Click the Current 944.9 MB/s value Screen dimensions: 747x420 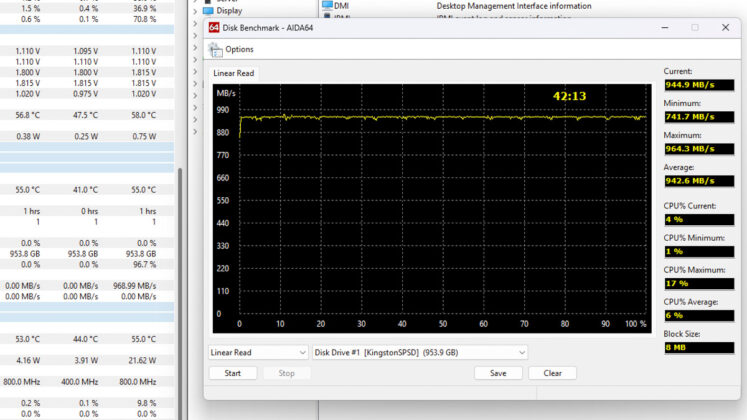coord(699,85)
